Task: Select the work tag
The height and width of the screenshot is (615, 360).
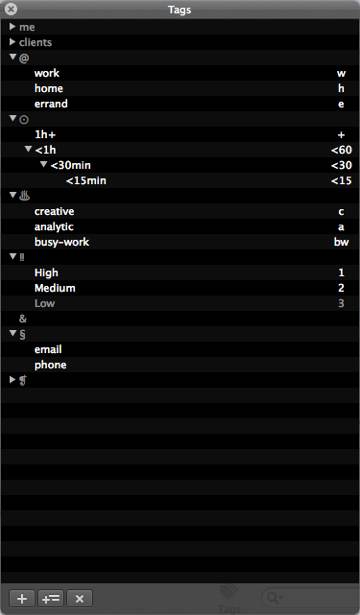Action: point(47,73)
